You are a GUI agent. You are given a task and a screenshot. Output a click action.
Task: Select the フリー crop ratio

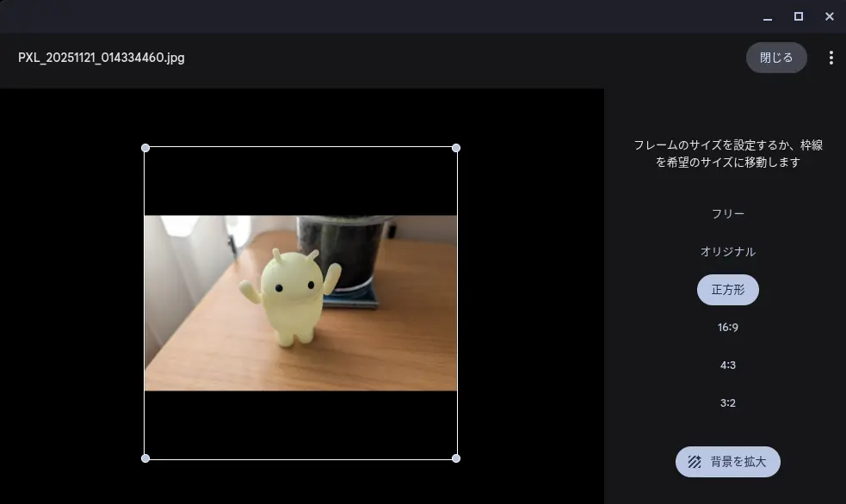pos(727,213)
